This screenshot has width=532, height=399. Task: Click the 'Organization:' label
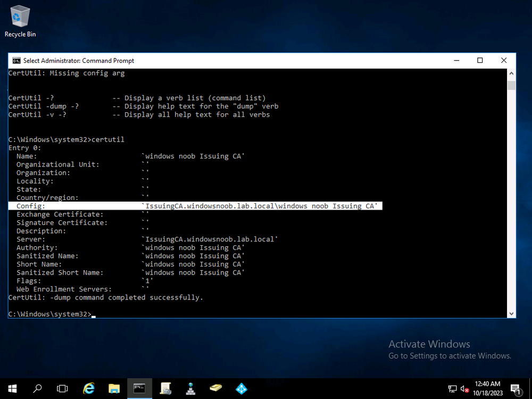coord(44,173)
